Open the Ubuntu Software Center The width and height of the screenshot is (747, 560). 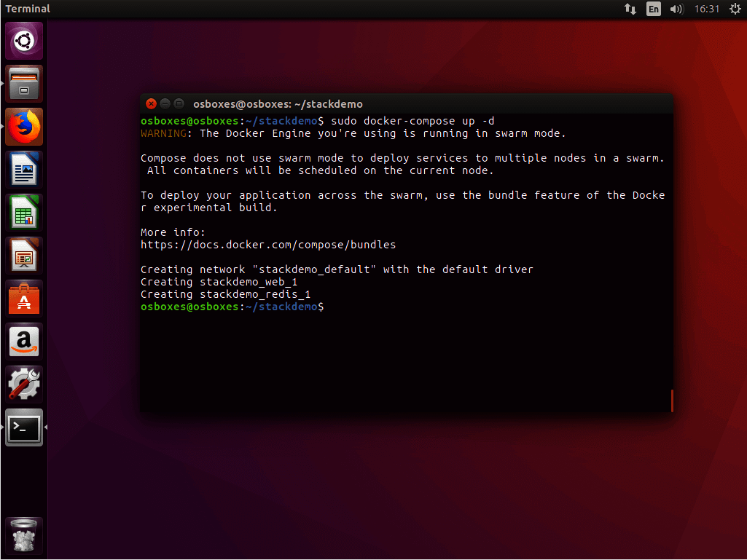(x=24, y=298)
